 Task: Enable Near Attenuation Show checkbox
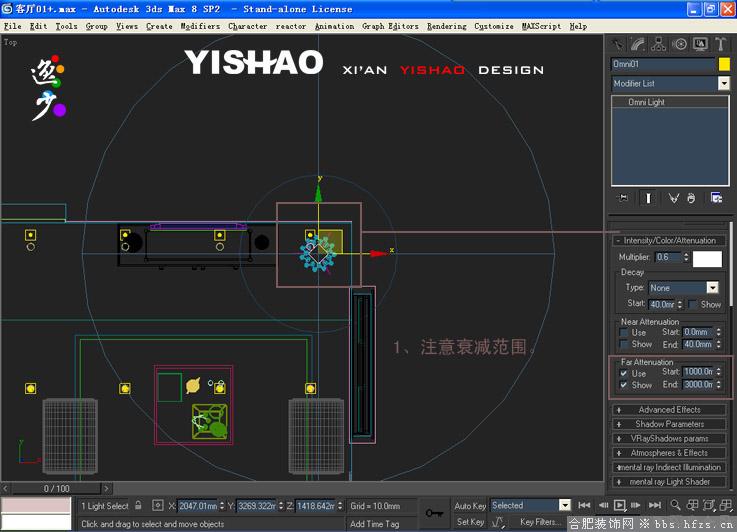point(624,344)
